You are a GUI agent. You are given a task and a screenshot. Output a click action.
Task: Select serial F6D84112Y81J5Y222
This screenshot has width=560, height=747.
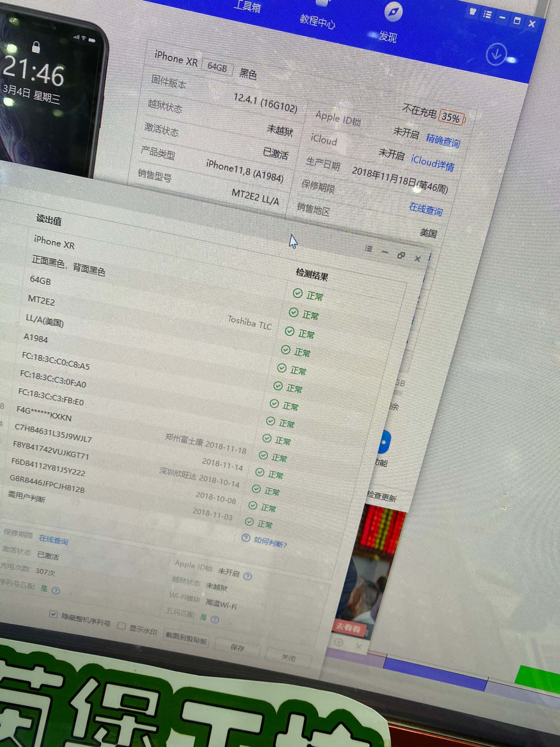[48, 467]
